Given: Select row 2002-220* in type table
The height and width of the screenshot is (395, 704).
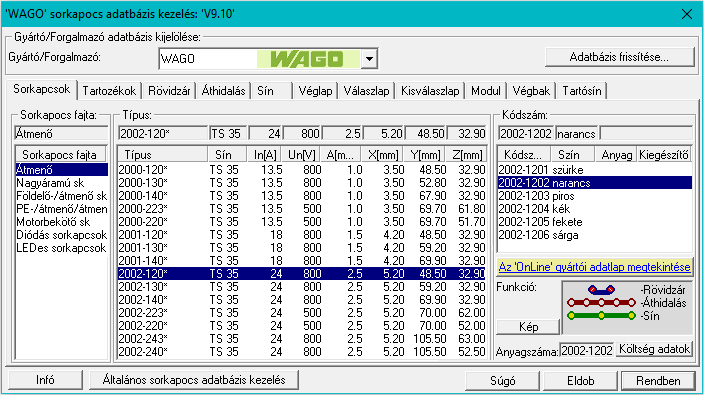Looking at the screenshot, I should pyautogui.click(x=302, y=325).
